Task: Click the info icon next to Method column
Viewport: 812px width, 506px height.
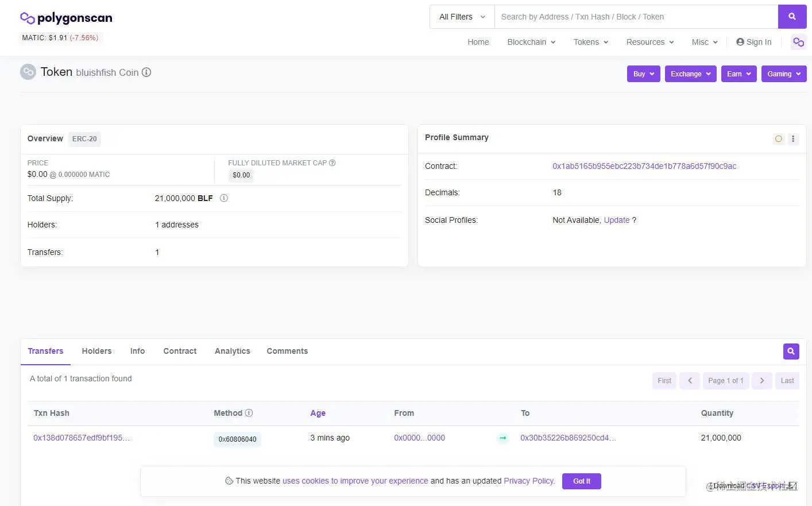Action: point(249,413)
